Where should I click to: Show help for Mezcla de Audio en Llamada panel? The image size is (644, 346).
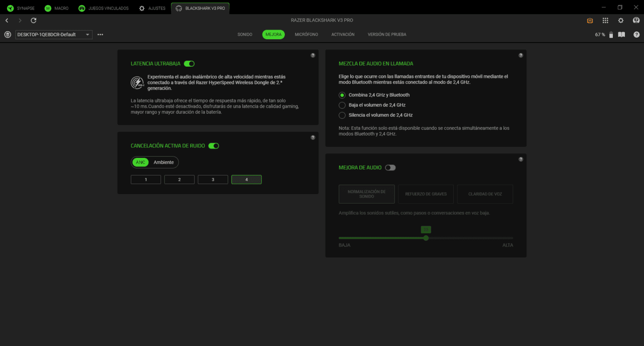pos(521,55)
